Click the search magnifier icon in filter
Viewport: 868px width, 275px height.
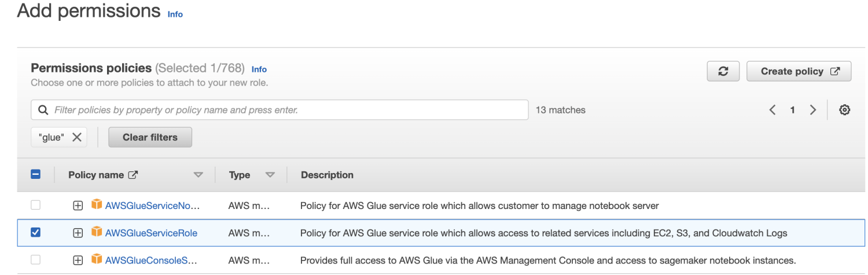click(x=43, y=110)
